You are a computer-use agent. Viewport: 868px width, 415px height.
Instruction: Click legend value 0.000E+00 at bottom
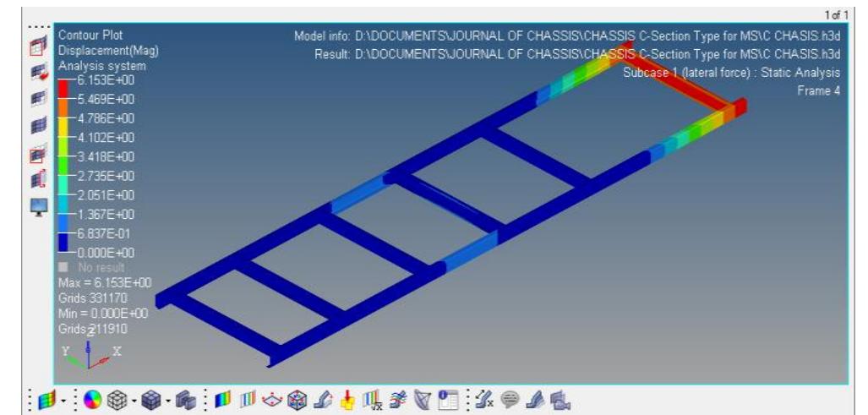click(x=105, y=253)
